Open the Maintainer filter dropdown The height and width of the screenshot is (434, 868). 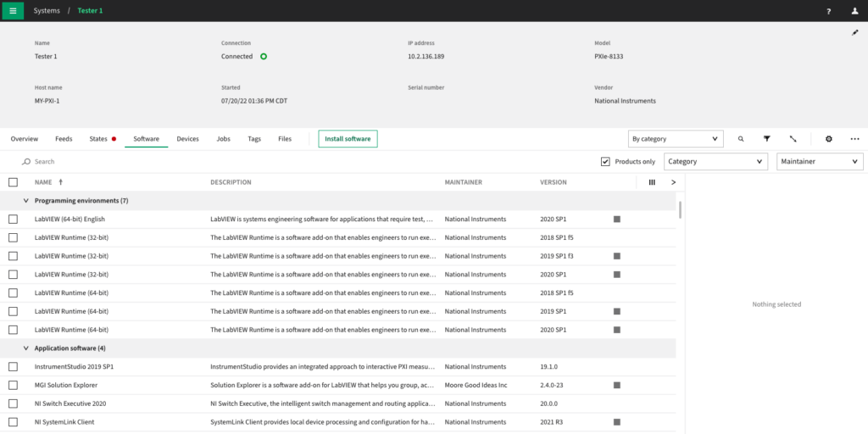(x=820, y=162)
